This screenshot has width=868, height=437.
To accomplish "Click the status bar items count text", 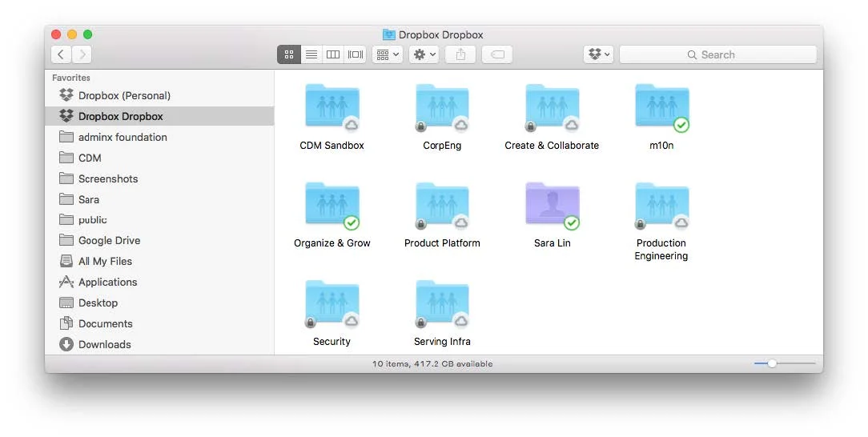I will 432,363.
